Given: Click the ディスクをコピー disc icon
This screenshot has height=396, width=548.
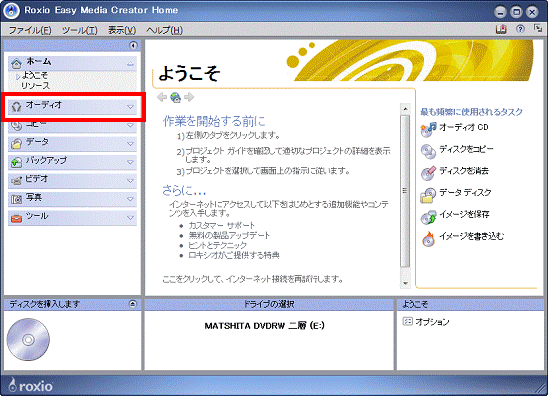Looking at the screenshot, I should pyautogui.click(x=428, y=151).
